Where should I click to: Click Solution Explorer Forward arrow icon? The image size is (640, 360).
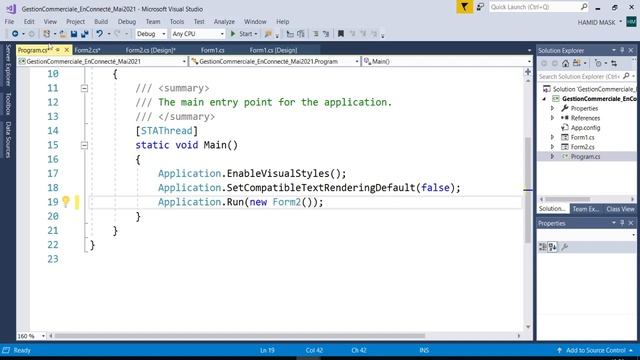point(555,63)
